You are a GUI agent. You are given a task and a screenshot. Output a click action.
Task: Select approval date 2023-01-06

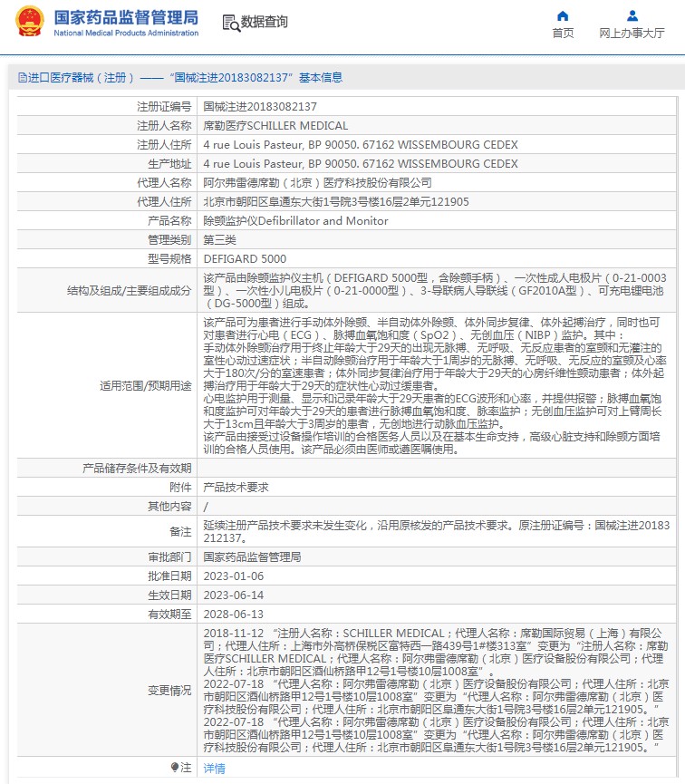[x=234, y=576]
